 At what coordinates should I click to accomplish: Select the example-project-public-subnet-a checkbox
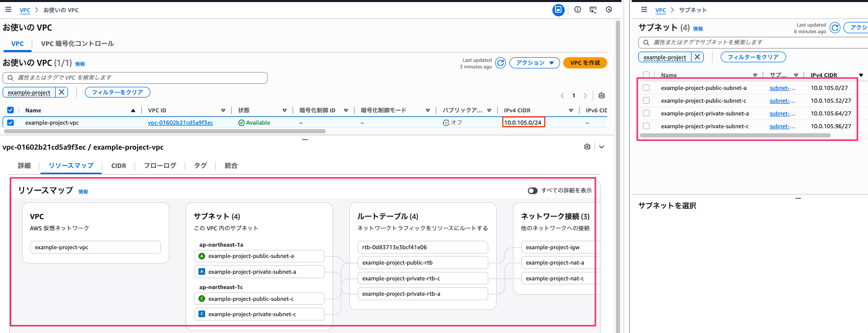tap(647, 88)
